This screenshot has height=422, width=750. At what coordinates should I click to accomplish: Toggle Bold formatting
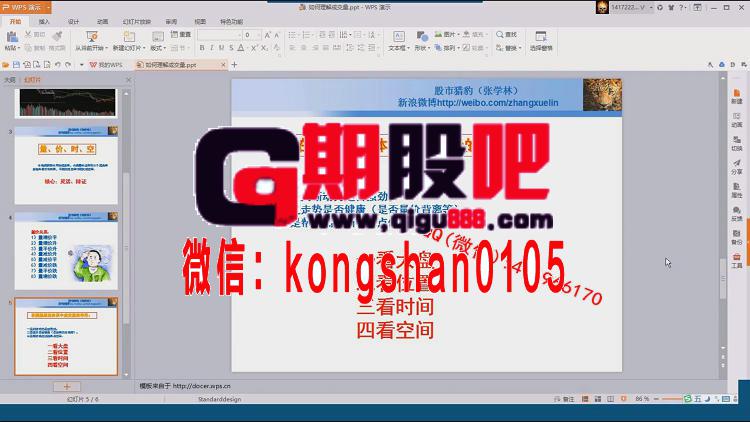pos(202,48)
